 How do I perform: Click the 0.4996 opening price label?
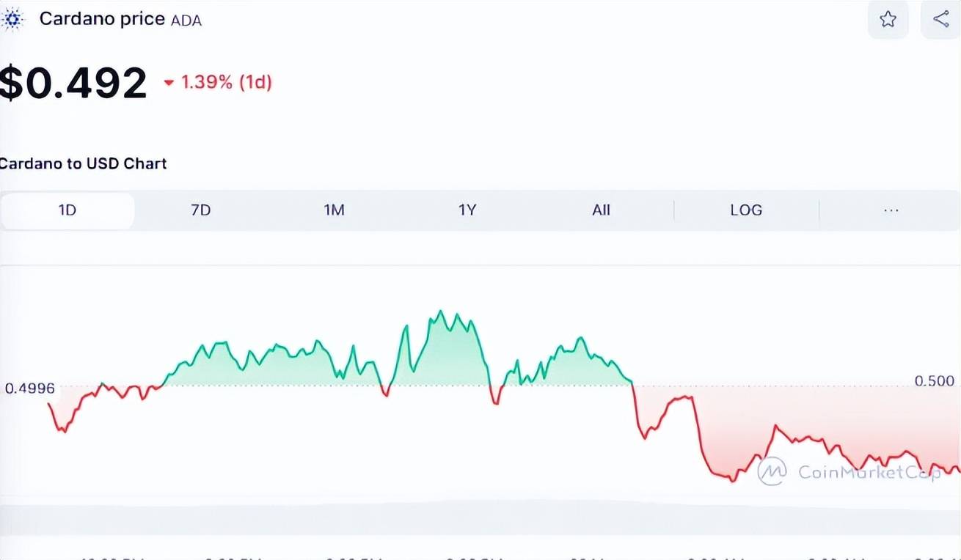coord(30,388)
